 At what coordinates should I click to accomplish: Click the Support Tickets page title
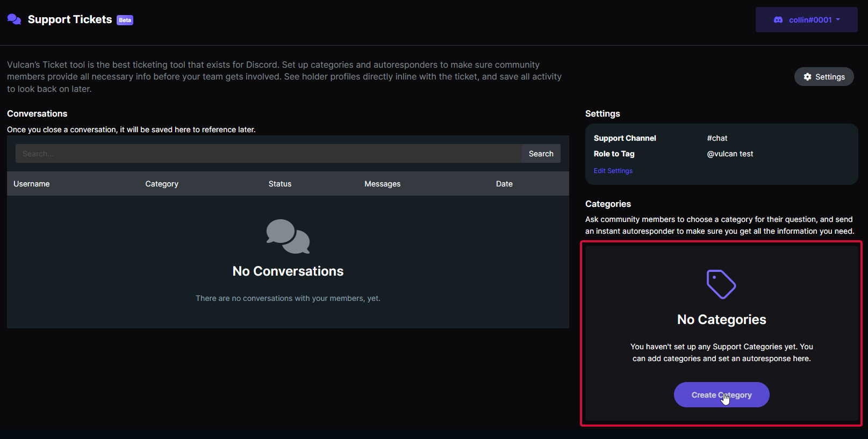(x=70, y=19)
